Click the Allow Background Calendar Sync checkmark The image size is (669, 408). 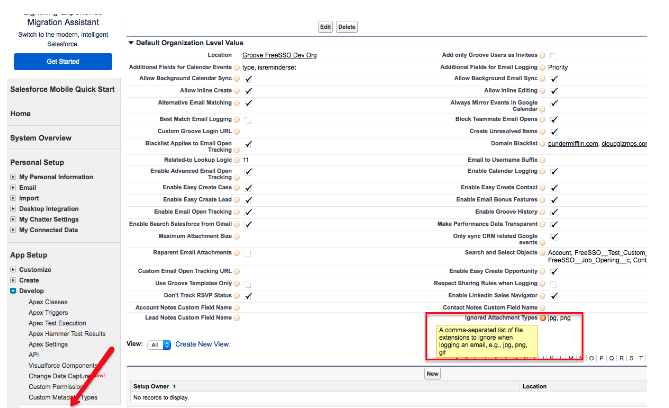[x=249, y=79]
